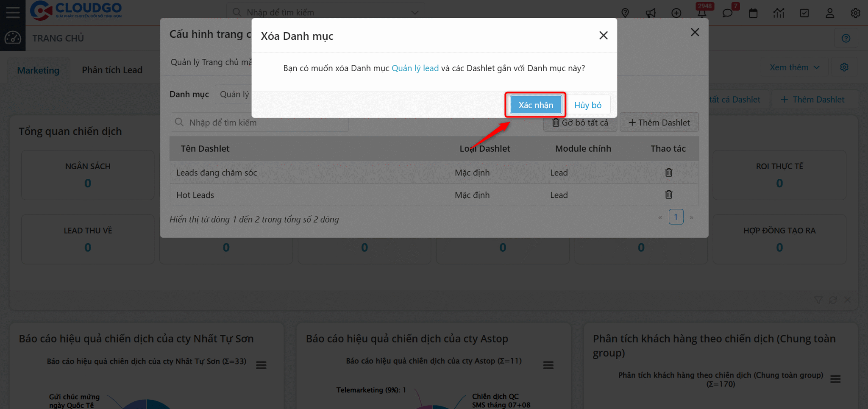Switch to the Marketing tab
The image size is (868, 409).
pyautogui.click(x=38, y=70)
